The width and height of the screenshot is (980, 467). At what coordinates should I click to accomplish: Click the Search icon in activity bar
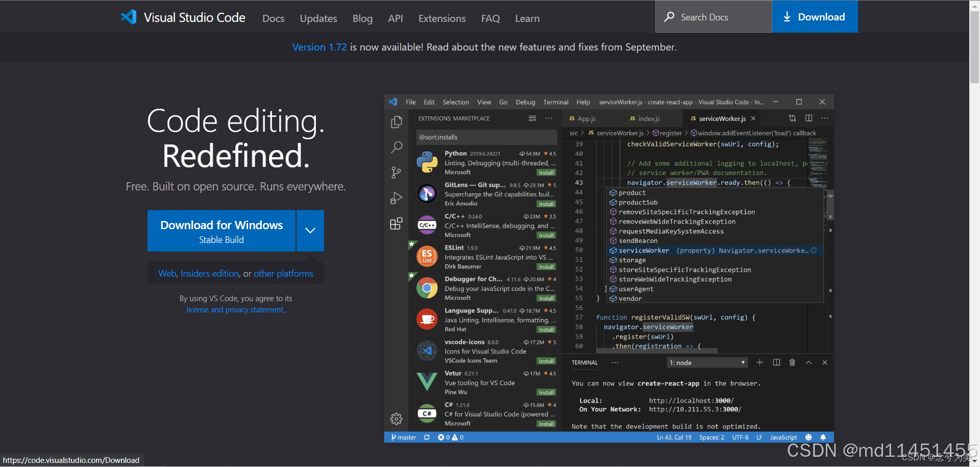click(397, 148)
